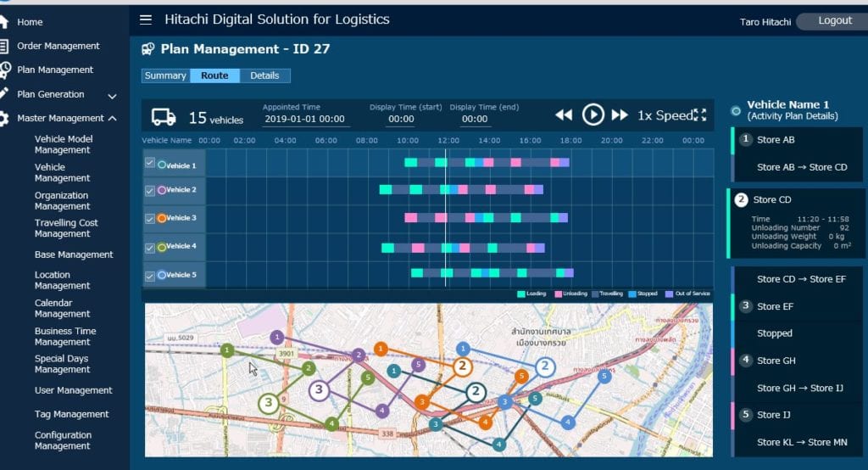Open the Details tab
This screenshot has height=470, width=868.
click(264, 76)
